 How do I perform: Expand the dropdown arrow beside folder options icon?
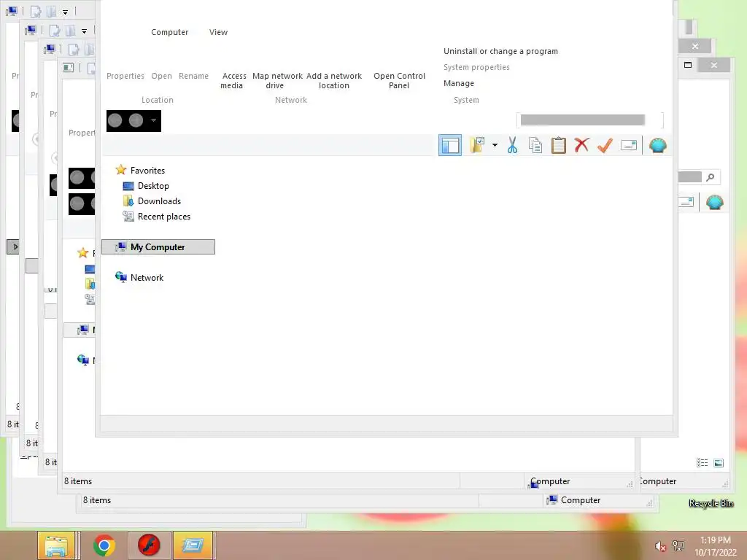(x=495, y=145)
